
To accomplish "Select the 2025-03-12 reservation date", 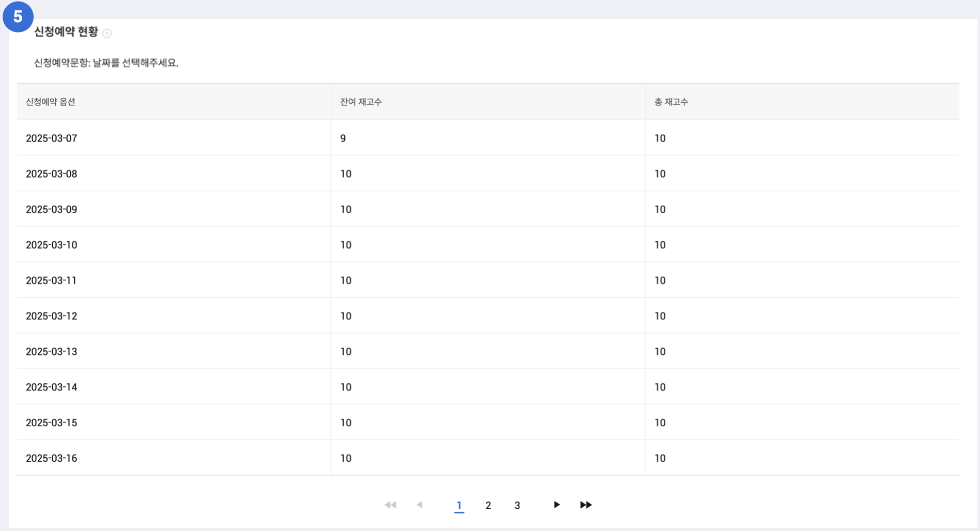I will click(x=52, y=316).
